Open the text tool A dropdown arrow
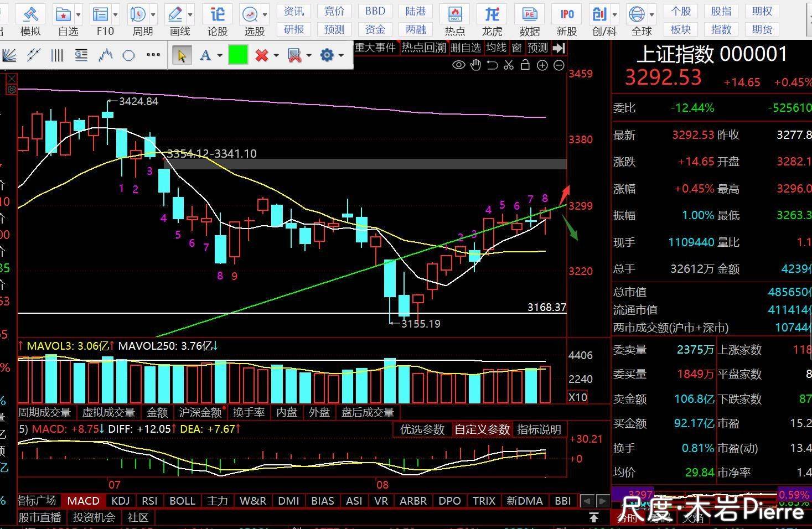 (220, 55)
